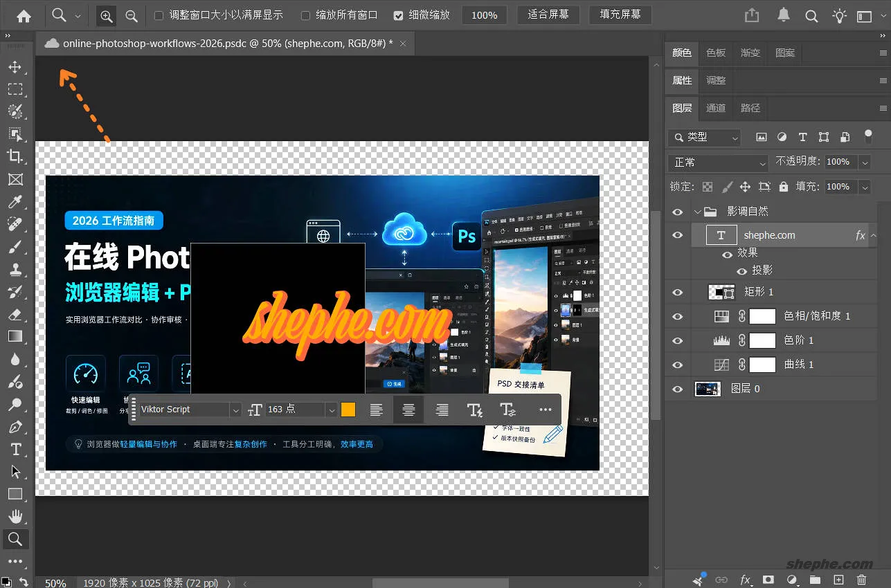Select the Frame tool
This screenshot has height=588, width=891.
pyautogui.click(x=15, y=179)
